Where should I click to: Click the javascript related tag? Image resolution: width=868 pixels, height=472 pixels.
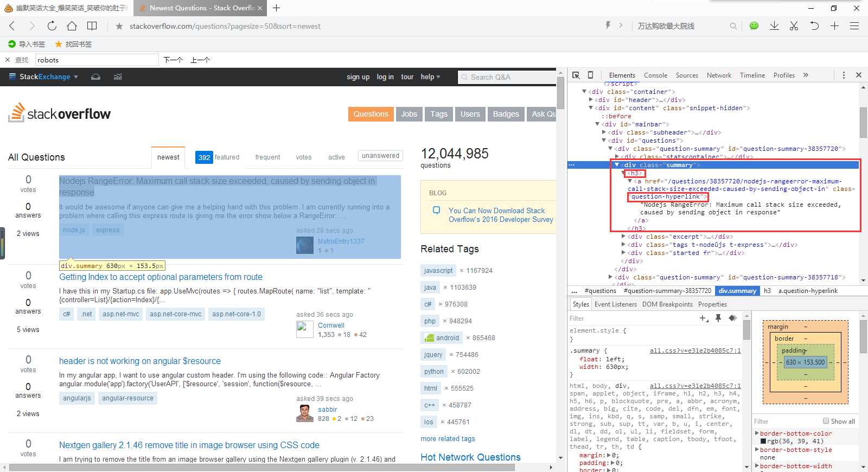(x=438, y=270)
